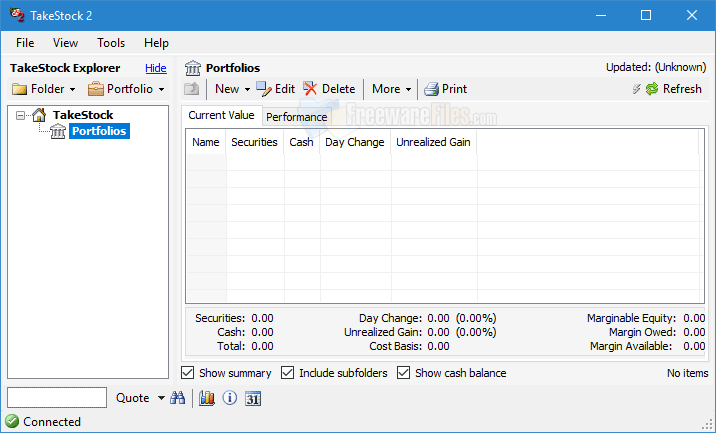716x433 pixels.
Task: Click the Quote button label
Action: [132, 398]
